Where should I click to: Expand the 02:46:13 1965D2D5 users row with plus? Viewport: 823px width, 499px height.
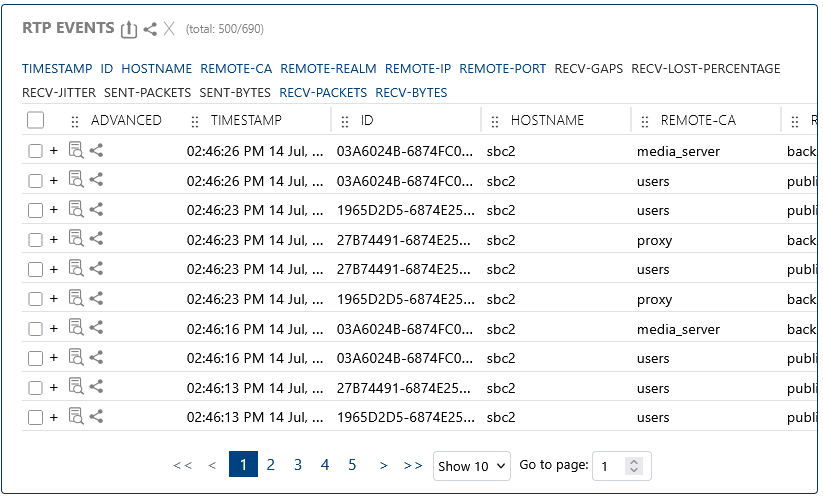click(x=54, y=418)
